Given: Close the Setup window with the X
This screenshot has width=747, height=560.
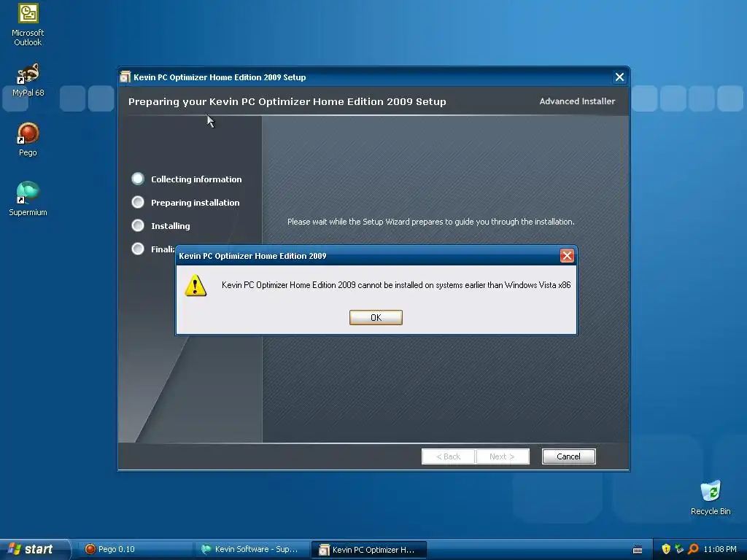Looking at the screenshot, I should pos(619,77).
